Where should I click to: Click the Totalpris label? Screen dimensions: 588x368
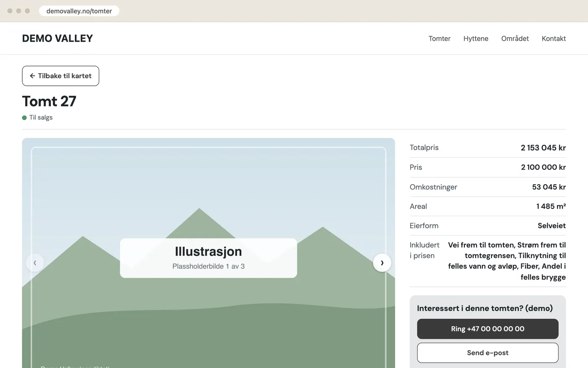424,148
